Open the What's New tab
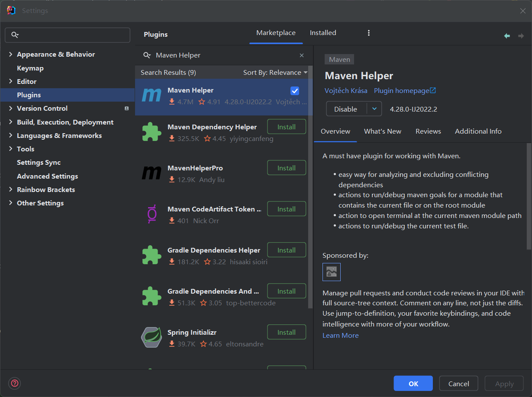Image resolution: width=532 pixels, height=397 pixels. tap(383, 131)
